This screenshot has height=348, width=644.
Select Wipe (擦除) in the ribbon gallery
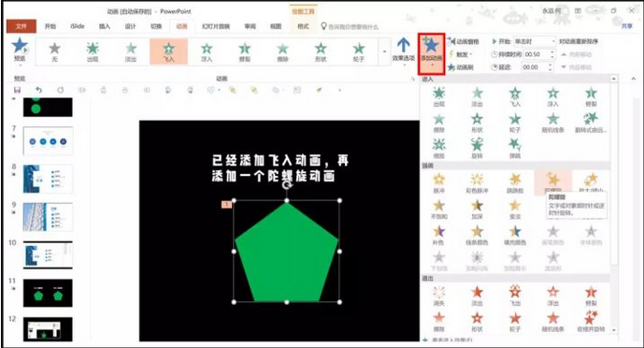[282, 51]
